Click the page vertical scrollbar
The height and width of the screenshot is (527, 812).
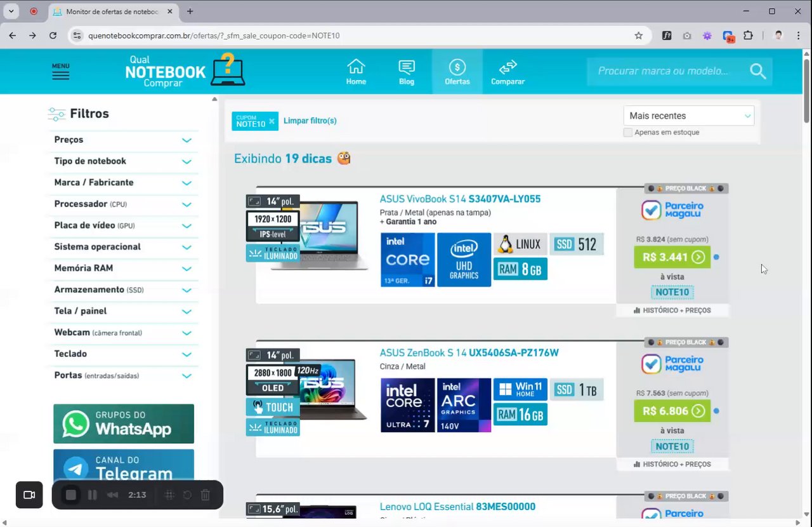tap(807, 90)
